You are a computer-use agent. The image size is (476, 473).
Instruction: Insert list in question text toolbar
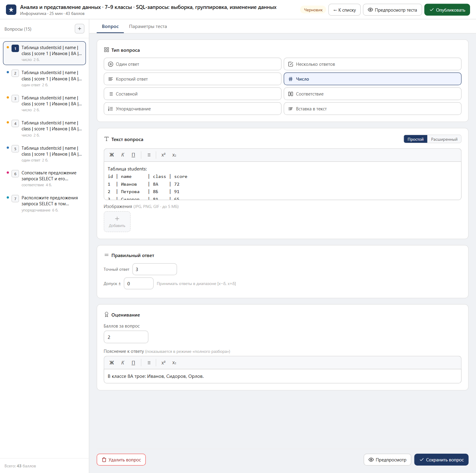pos(149,155)
